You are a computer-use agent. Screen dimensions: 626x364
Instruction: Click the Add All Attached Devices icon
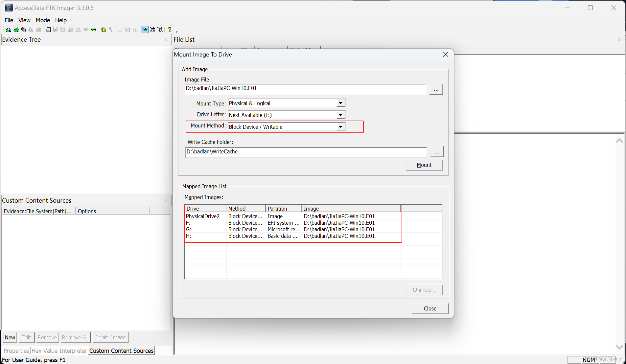click(16, 30)
